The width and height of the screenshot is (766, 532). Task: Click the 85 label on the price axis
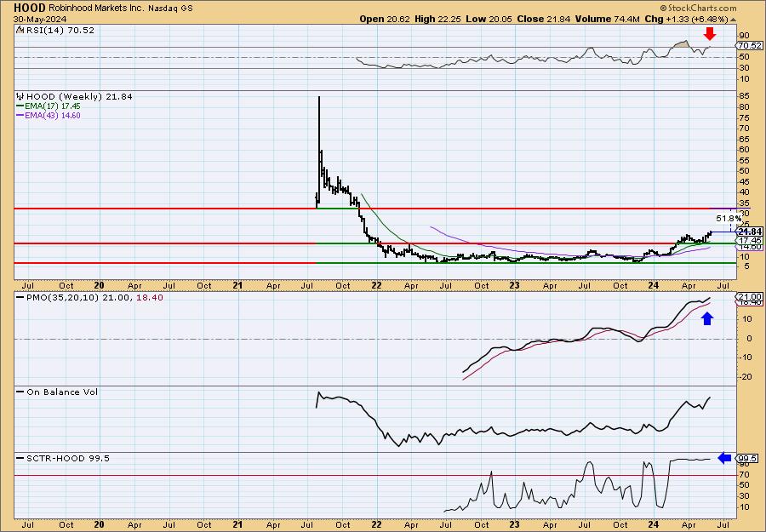pyautogui.click(x=745, y=97)
